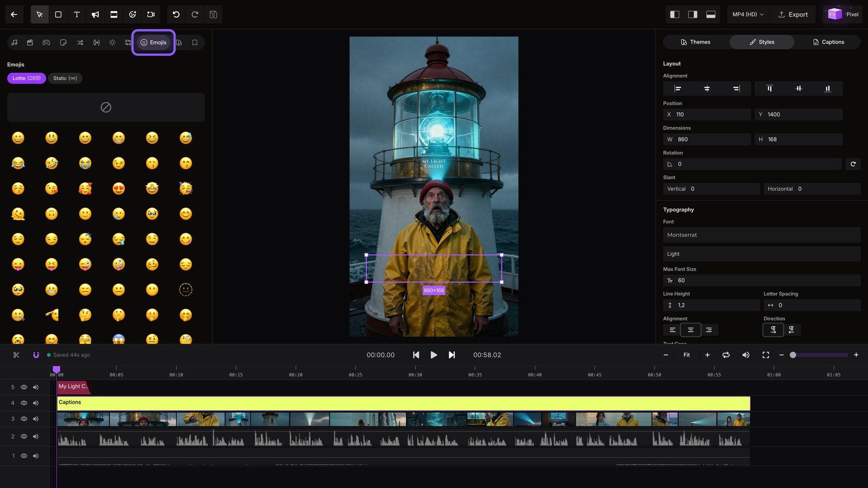Open the music assets category
This screenshot has width=868, height=488.
click(15, 42)
